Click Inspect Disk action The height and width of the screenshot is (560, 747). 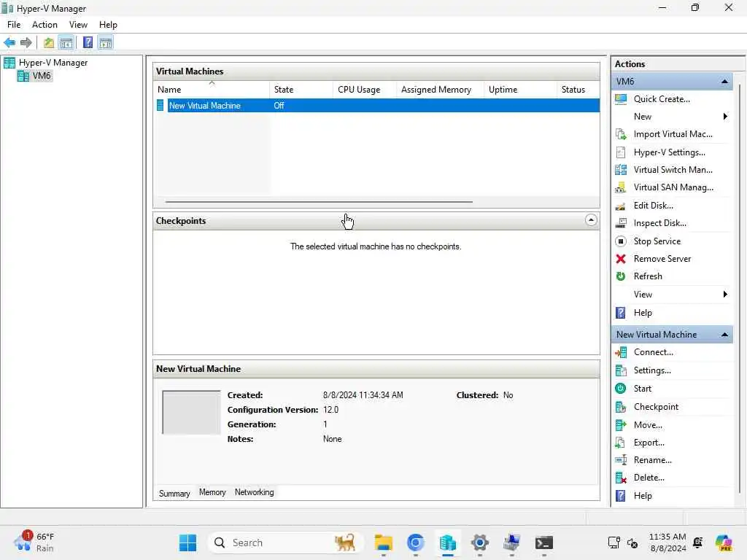(x=659, y=223)
